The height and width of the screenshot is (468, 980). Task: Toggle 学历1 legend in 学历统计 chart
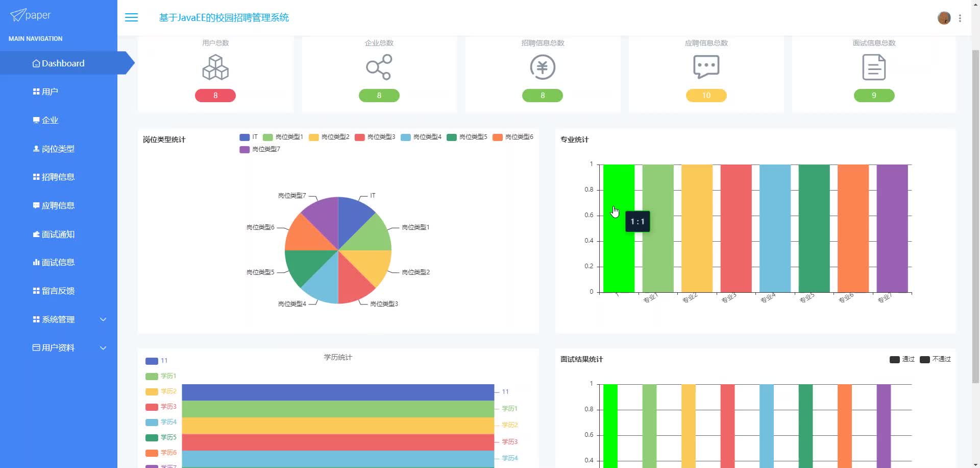point(161,376)
